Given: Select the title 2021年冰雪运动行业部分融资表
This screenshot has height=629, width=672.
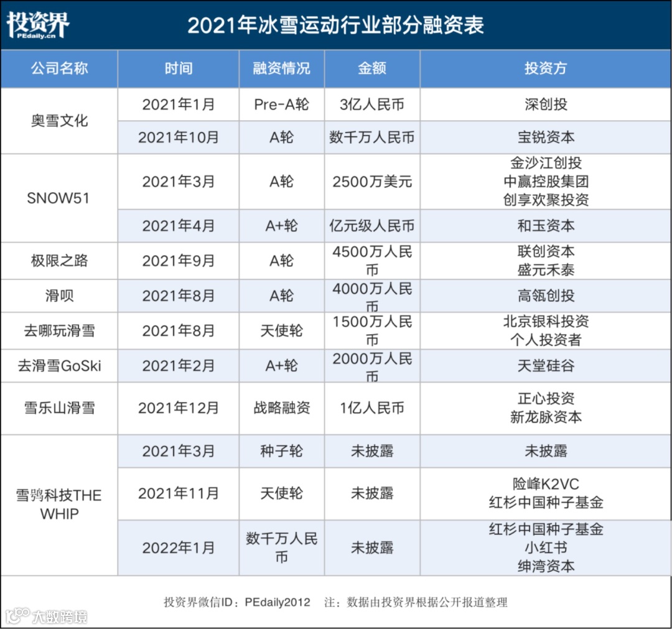Looking at the screenshot, I should click(x=335, y=26).
